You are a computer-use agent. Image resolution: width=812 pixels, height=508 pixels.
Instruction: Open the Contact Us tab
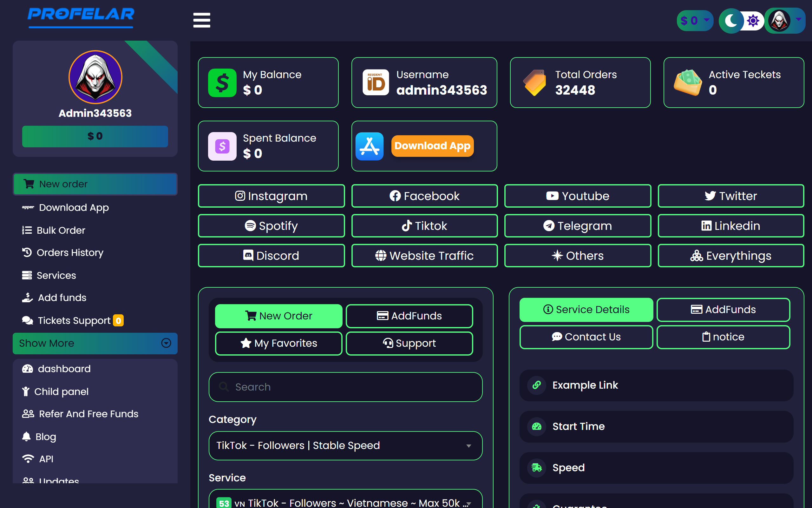point(586,337)
